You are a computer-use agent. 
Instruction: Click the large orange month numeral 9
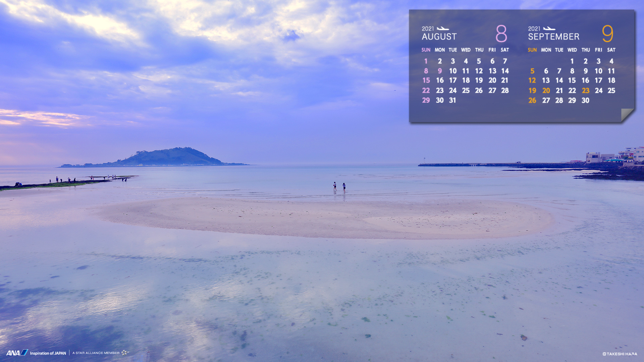607,34
